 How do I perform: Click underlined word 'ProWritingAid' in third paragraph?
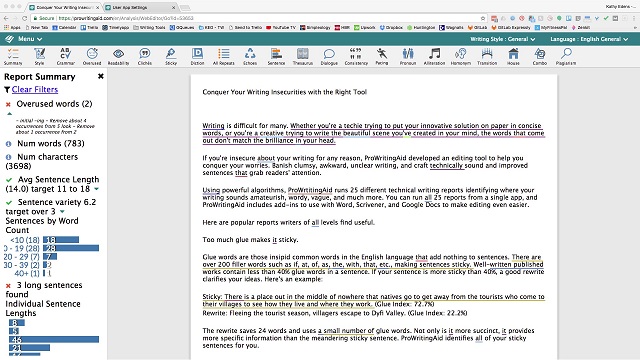click(310, 190)
